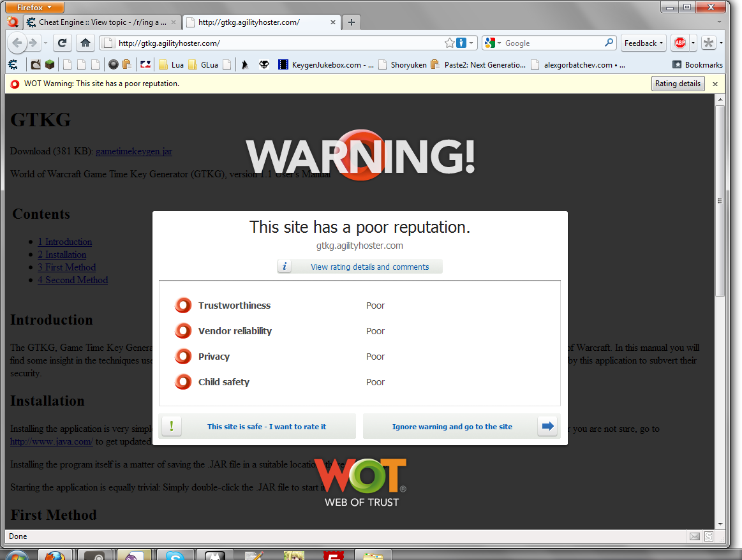Open the Adblock Plus dropdown arrow
Image resolution: width=742 pixels, height=560 pixels.
694,43
